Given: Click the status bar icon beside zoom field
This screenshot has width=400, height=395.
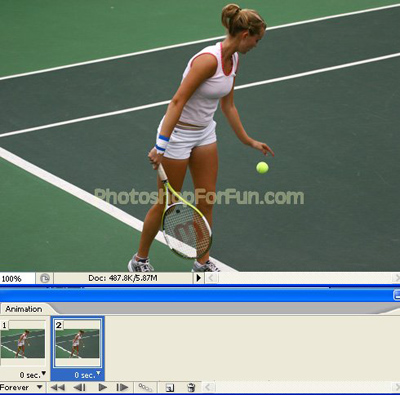Looking at the screenshot, I should [x=45, y=278].
